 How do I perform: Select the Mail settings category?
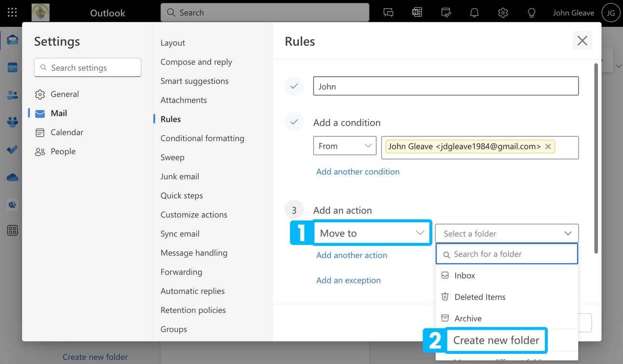coord(59,113)
